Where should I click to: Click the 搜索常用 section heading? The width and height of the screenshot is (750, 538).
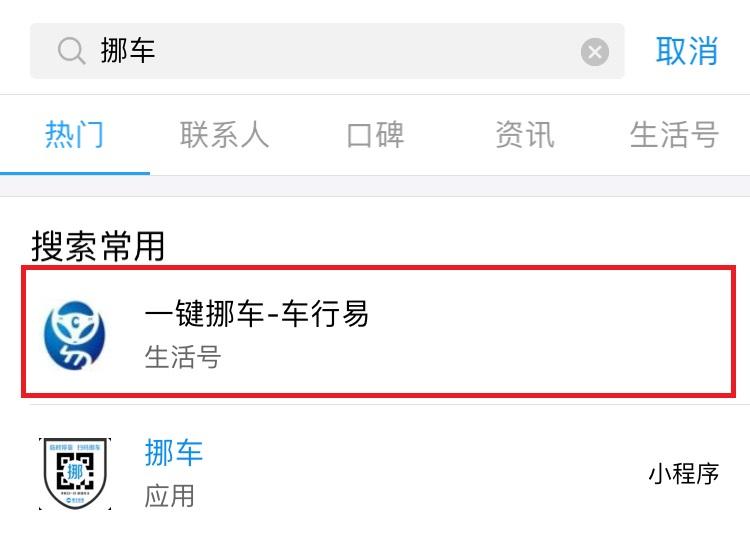pos(98,246)
